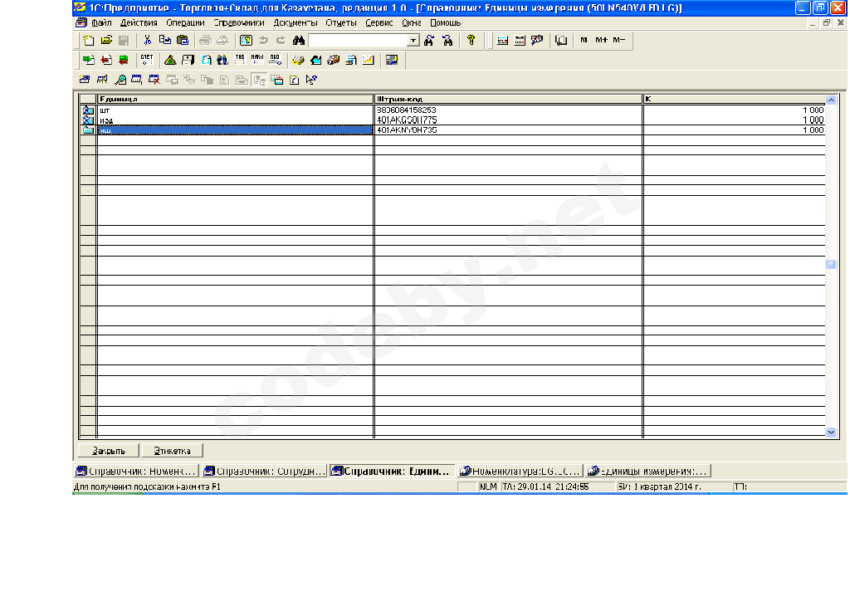
Task: Click the binoculars Find icon
Action: coord(300,40)
